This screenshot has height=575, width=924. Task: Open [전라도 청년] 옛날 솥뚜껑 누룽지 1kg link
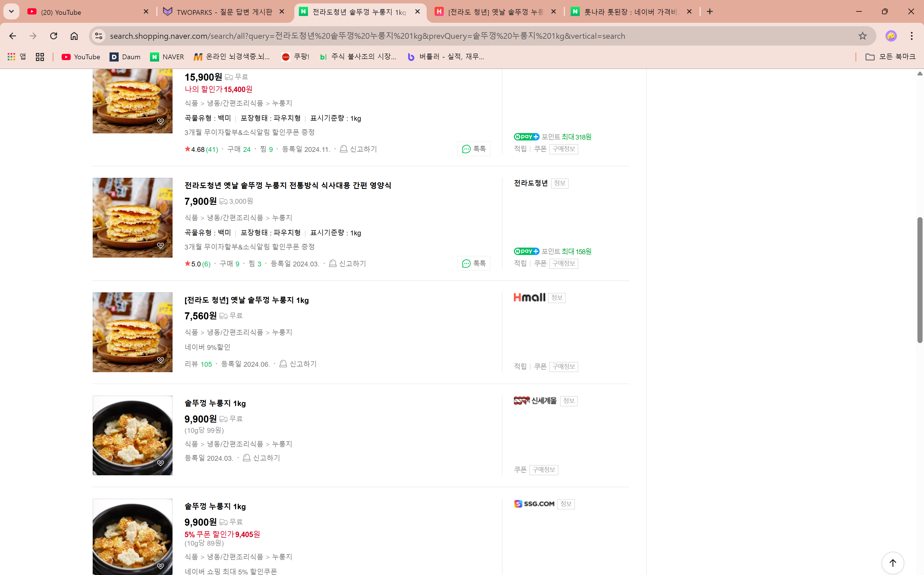[246, 300]
